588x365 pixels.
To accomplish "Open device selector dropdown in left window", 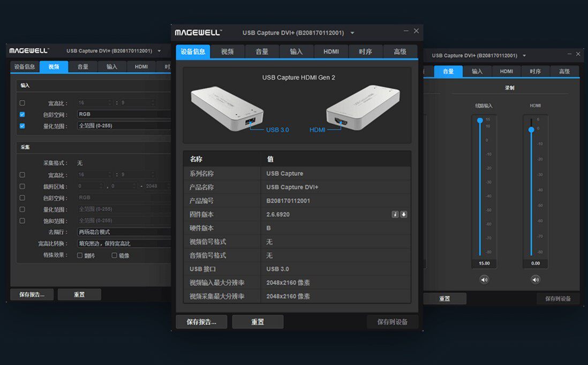I will (159, 51).
